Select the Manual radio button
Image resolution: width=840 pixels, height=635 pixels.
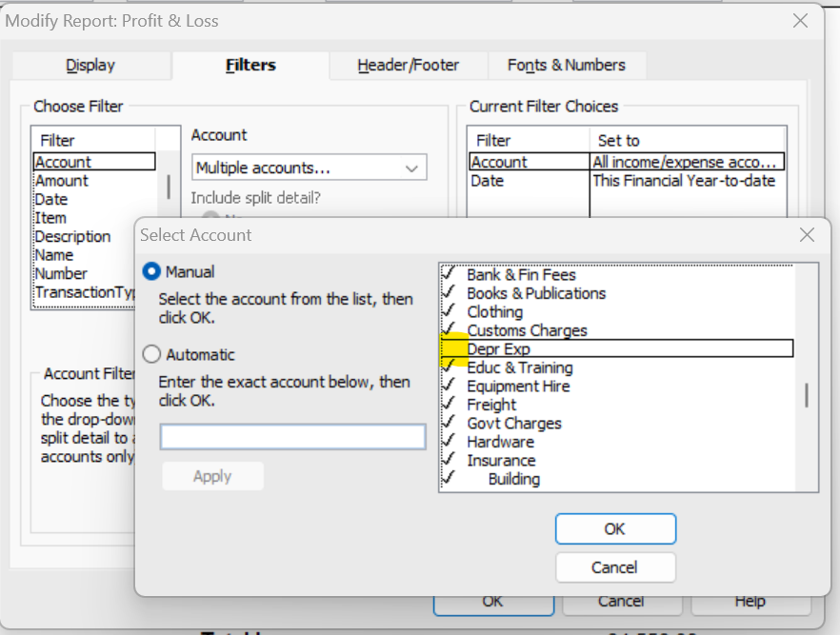151,271
